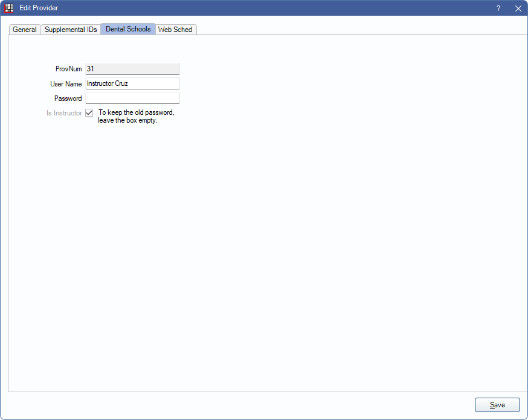Image resolution: width=528 pixels, height=420 pixels.
Task: Click the Open Dental icon in title bar
Action: pyautogui.click(x=9, y=8)
